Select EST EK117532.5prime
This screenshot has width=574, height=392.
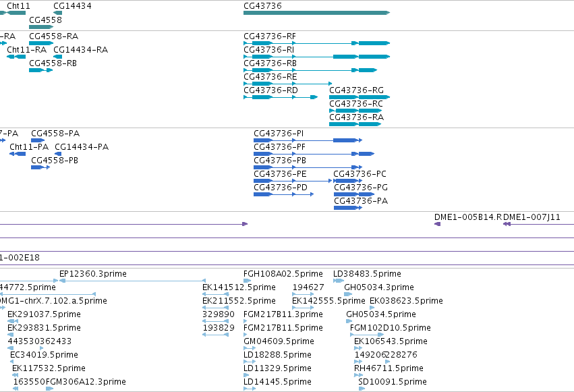click(x=15, y=376)
